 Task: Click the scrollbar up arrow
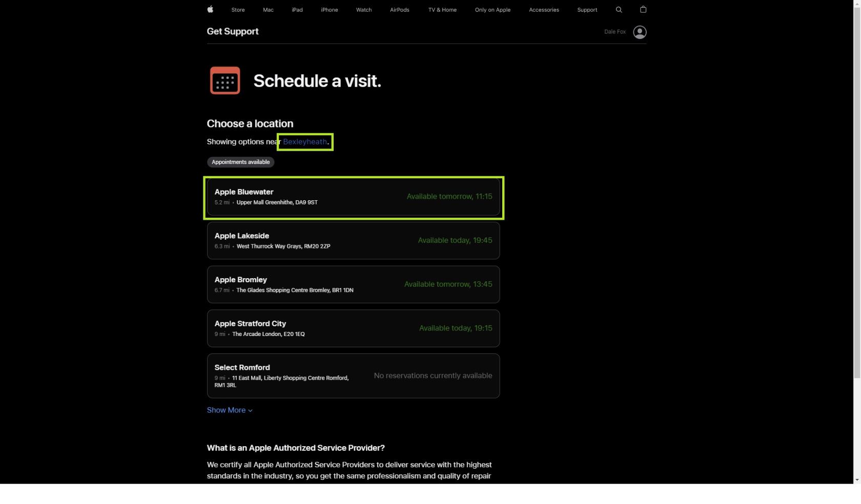coord(857,3)
